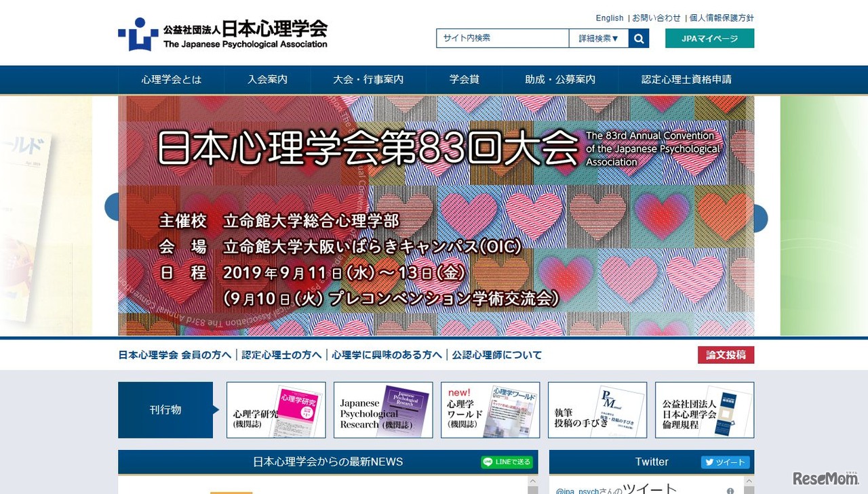This screenshot has height=494, width=868.
Task: Open the English version link
Action: pos(609,18)
